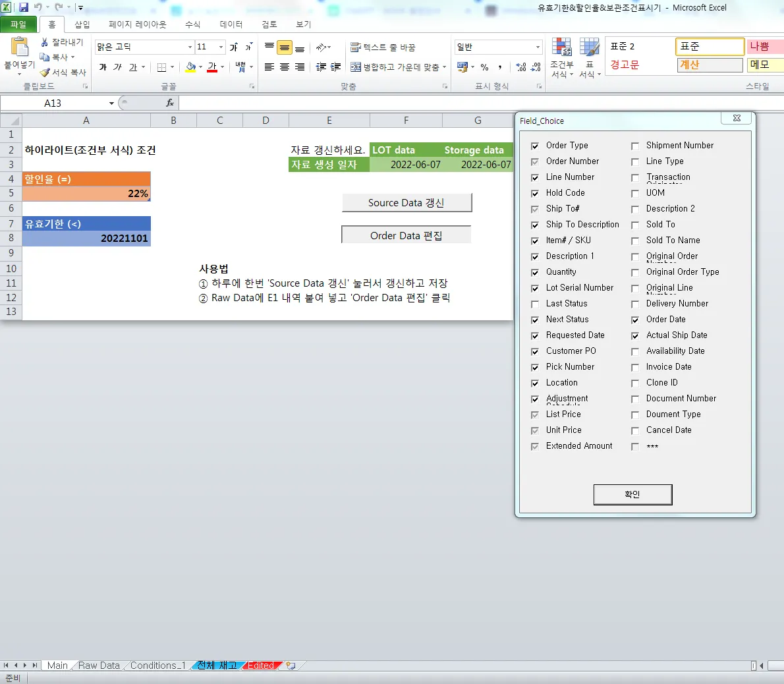Expand the font size dropdown
Image resolution: width=784 pixels, height=684 pixels.
[x=221, y=47]
